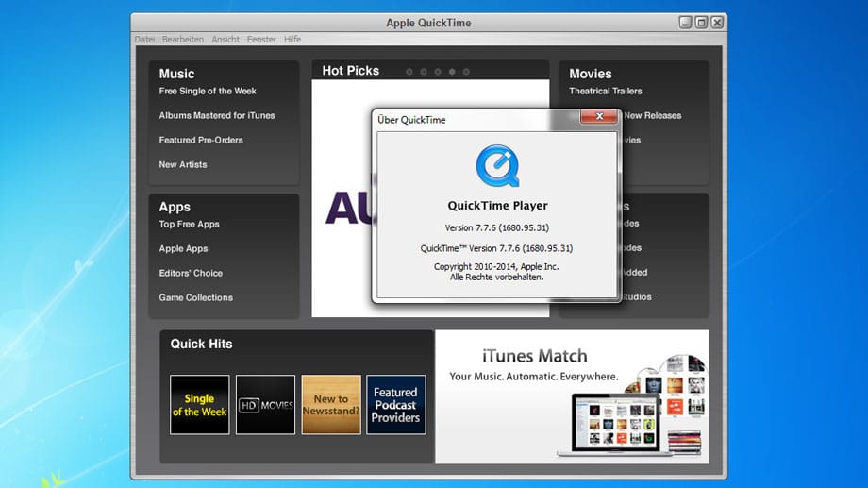
Task: Click the QuickTime Player logo icon
Action: [497, 165]
